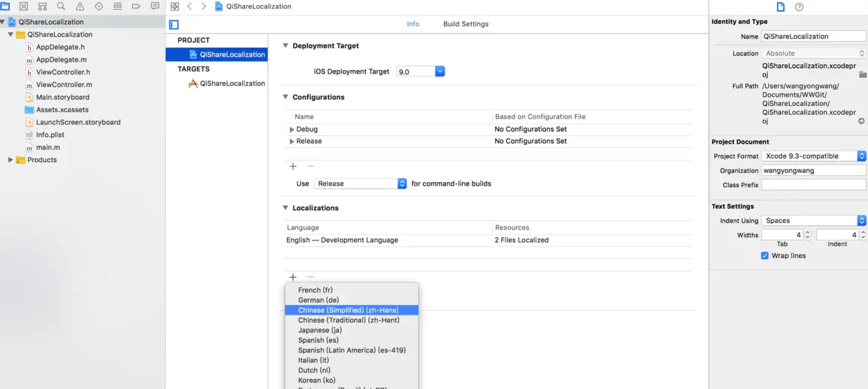Collapse the Configurations section

(x=286, y=97)
